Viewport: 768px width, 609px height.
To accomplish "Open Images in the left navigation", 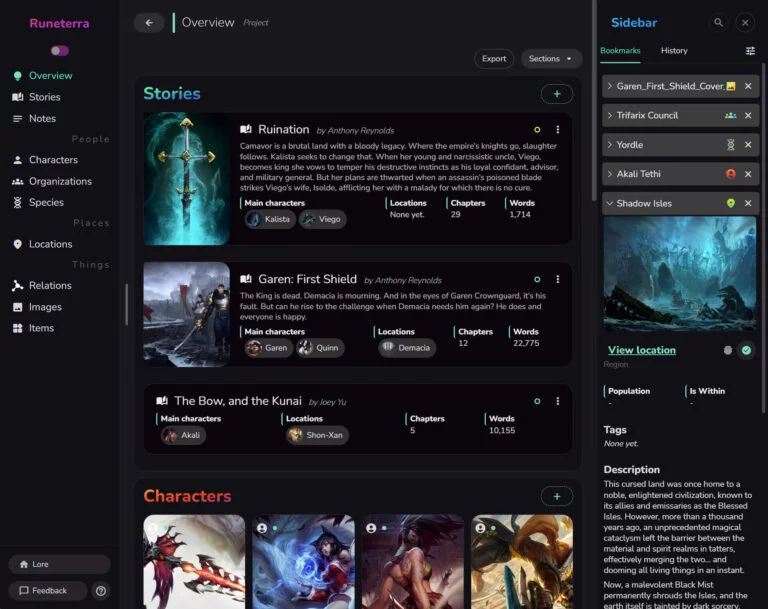I will pos(45,307).
